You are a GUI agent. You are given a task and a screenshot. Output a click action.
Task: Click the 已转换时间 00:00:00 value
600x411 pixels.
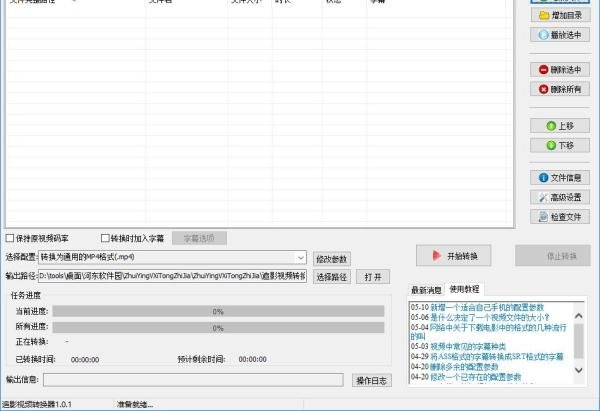coord(85,360)
